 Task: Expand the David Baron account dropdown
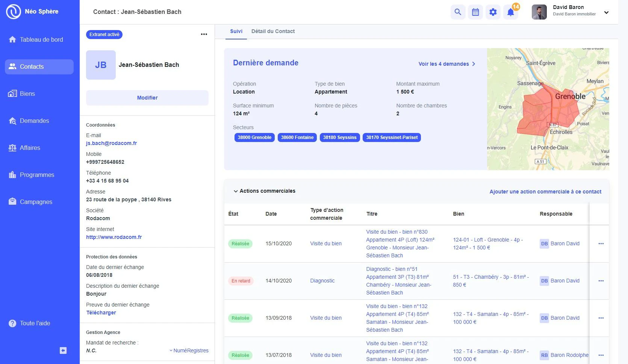(606, 12)
